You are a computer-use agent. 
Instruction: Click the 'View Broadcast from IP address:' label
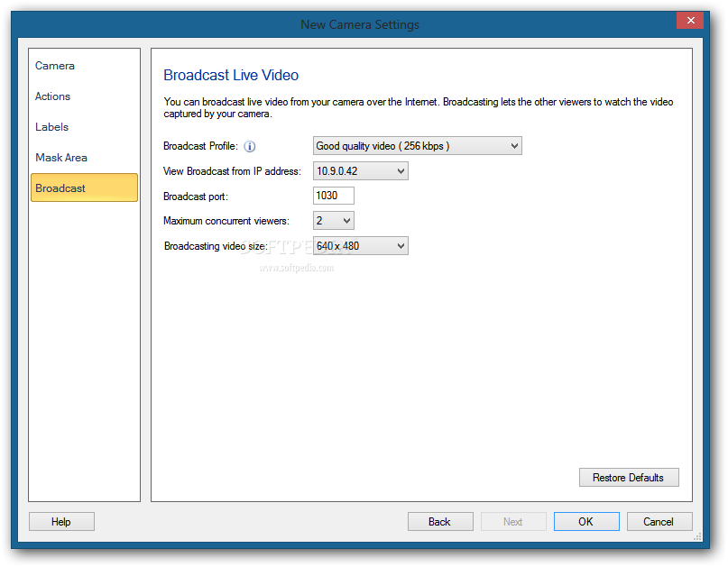[x=232, y=171]
